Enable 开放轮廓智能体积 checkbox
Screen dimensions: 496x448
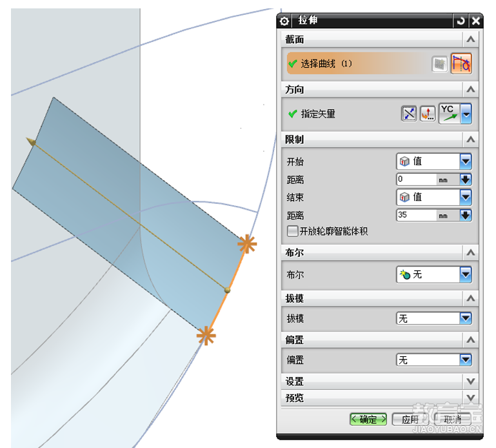point(292,231)
